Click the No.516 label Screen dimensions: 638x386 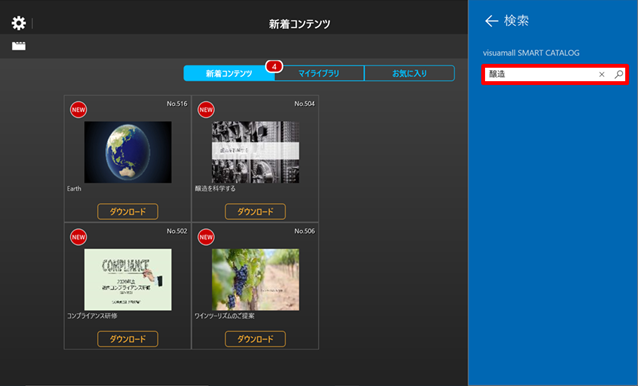(177, 104)
